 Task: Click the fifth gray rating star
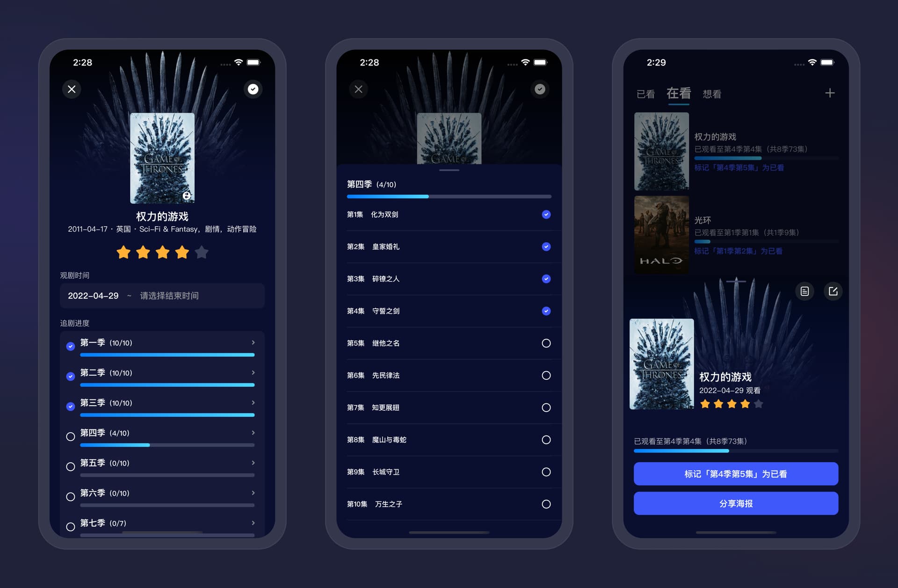click(x=202, y=253)
